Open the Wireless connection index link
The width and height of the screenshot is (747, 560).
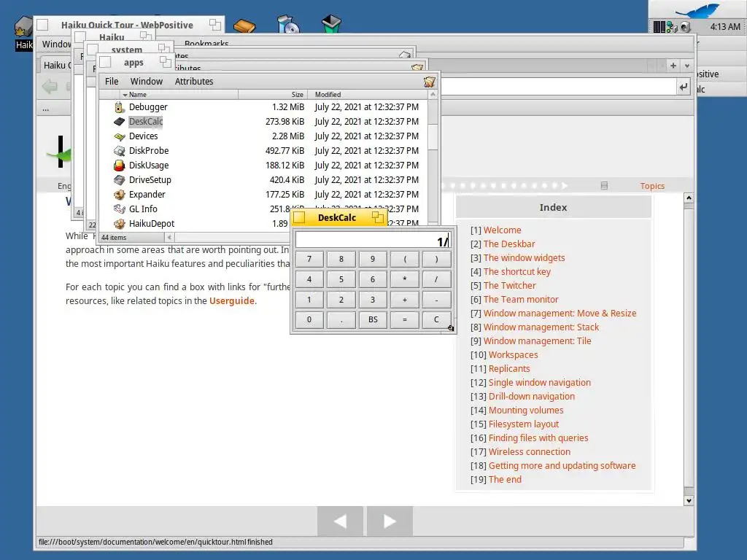pyautogui.click(x=530, y=452)
